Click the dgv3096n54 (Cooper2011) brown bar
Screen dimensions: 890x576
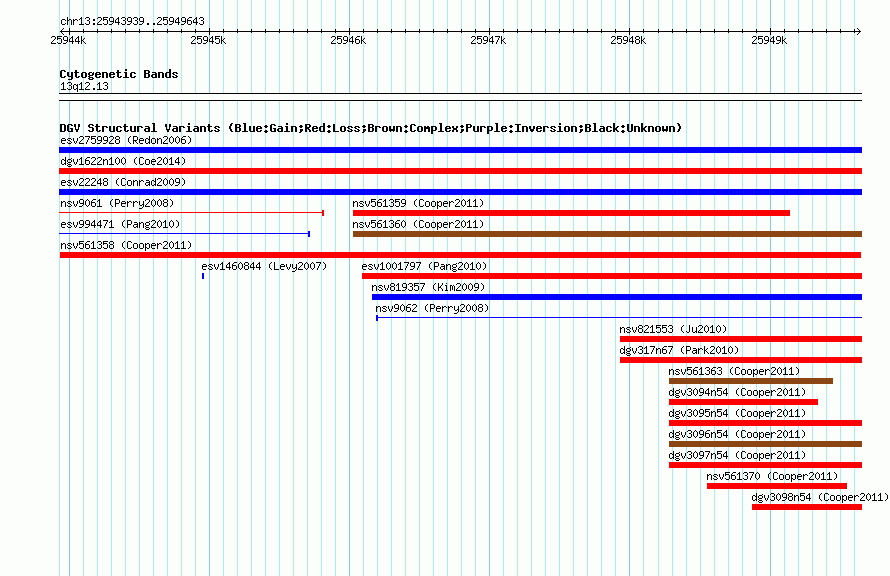pyautogui.click(x=765, y=444)
